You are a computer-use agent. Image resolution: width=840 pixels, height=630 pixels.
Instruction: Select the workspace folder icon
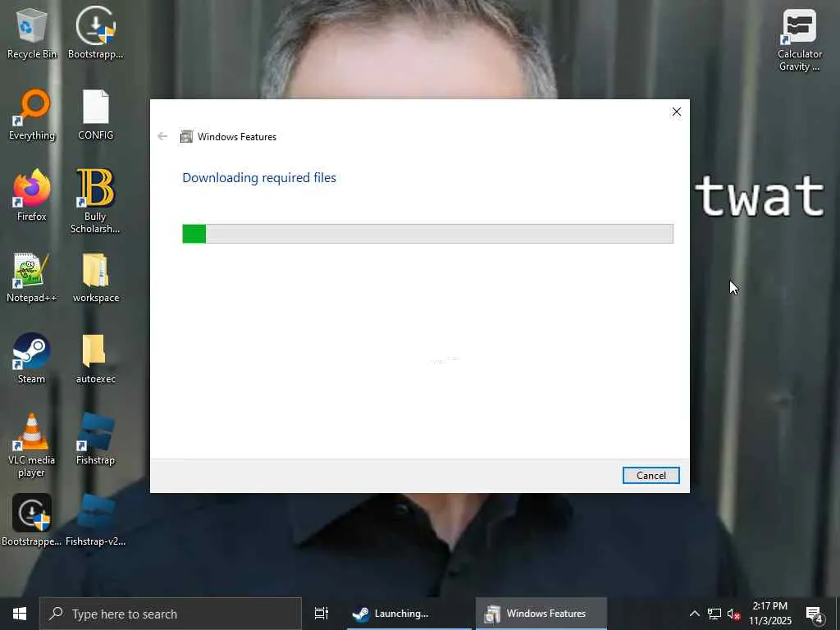coord(95,277)
